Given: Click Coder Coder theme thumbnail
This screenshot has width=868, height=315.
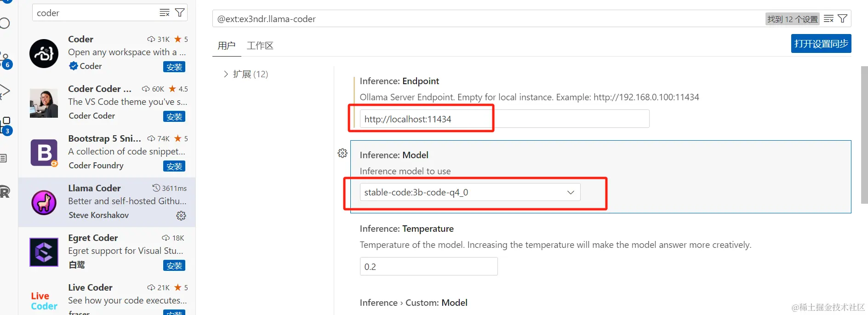Looking at the screenshot, I should pyautogui.click(x=44, y=103).
